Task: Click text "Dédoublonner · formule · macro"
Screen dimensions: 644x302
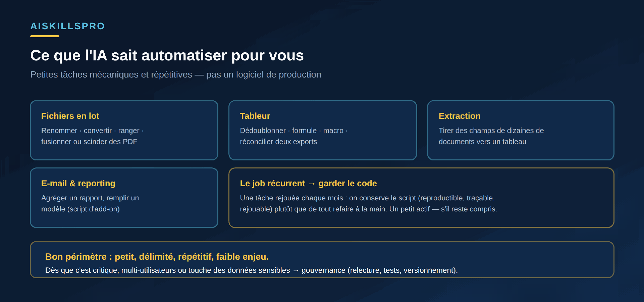Action: 291,131
